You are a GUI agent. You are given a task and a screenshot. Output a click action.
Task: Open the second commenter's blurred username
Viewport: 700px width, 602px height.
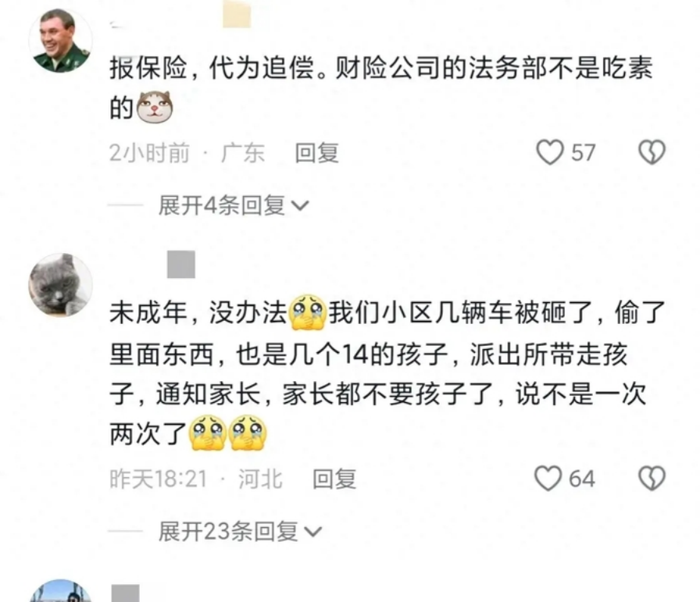[180, 264]
